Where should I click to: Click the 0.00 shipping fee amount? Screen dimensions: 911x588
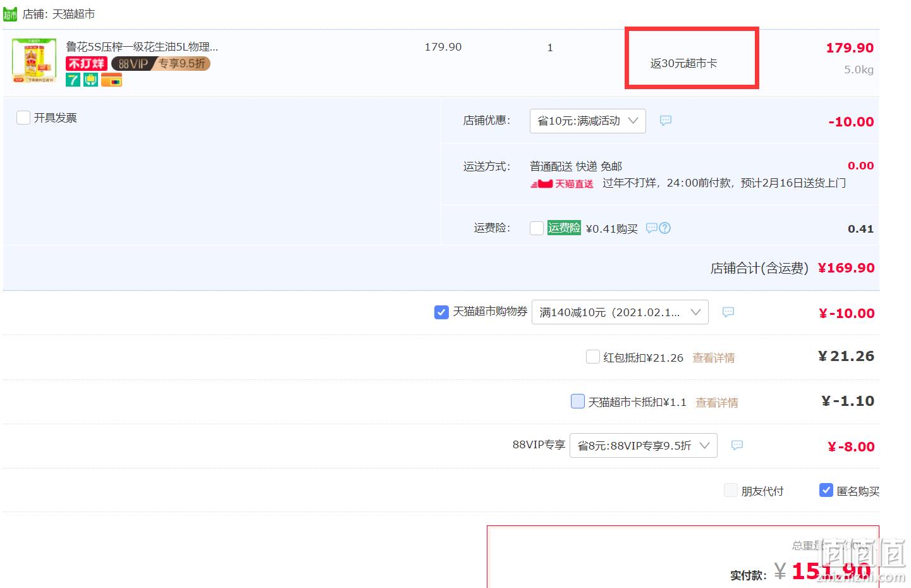point(860,166)
